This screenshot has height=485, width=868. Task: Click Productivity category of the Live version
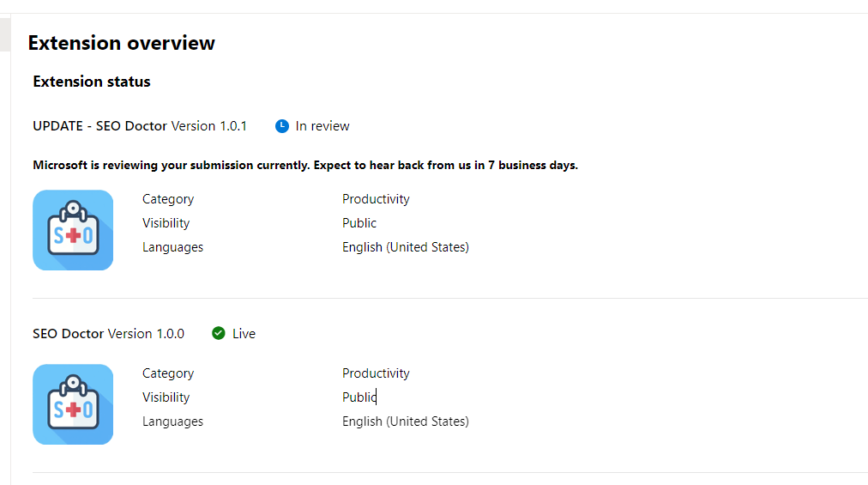coord(376,373)
